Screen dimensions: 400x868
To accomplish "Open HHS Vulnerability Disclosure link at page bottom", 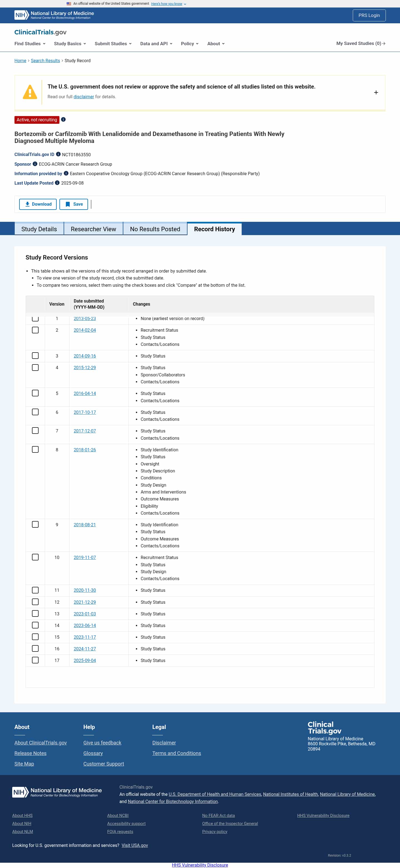I will 200,865.
